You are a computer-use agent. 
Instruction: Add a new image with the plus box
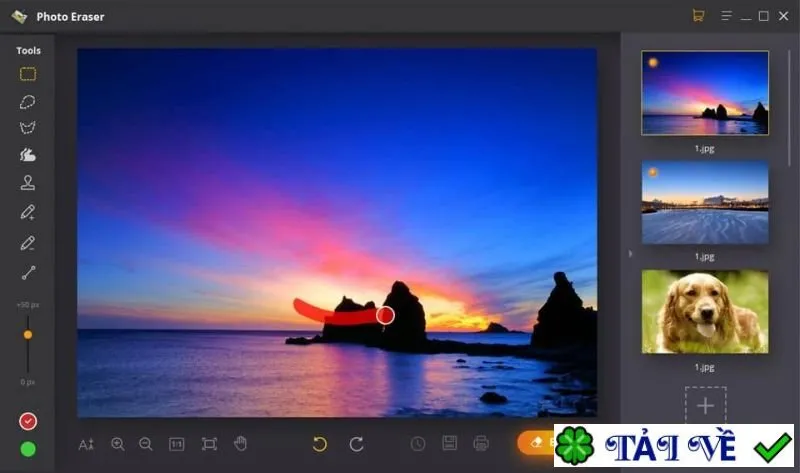706,406
